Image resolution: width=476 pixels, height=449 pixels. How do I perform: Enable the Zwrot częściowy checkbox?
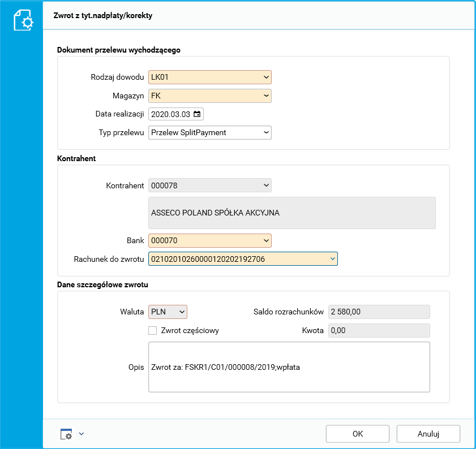click(152, 330)
